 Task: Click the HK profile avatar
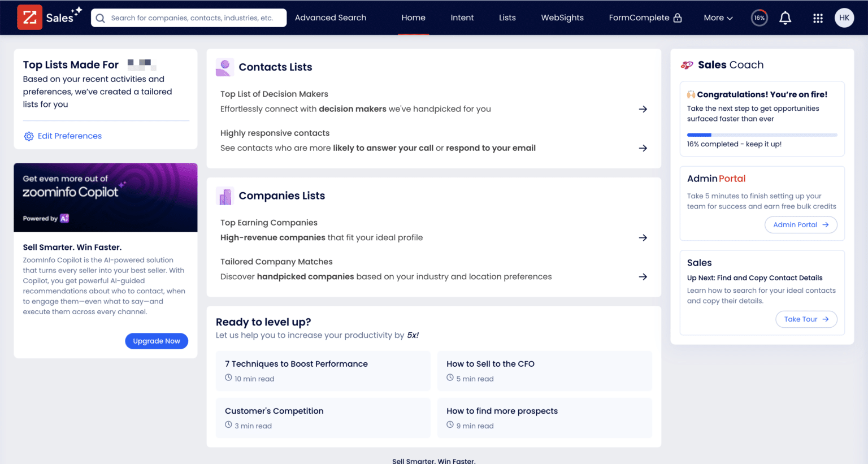tap(844, 18)
